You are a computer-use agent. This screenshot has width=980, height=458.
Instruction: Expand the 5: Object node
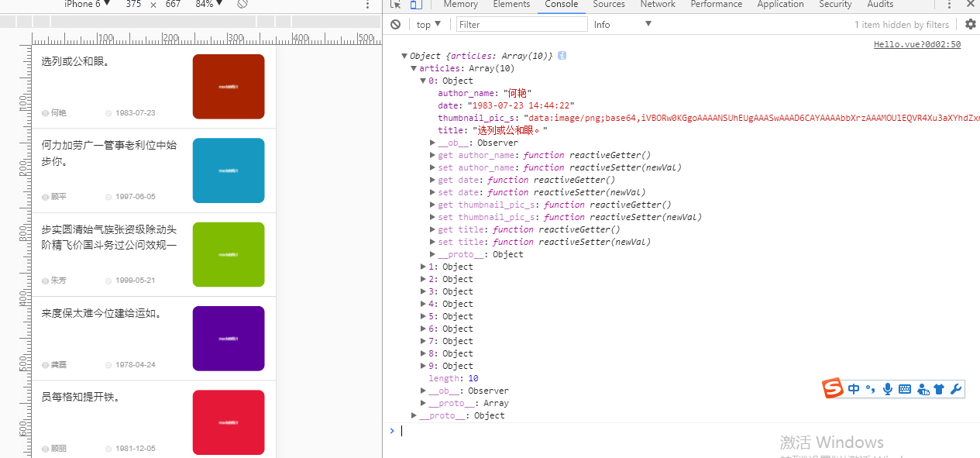pyautogui.click(x=423, y=316)
